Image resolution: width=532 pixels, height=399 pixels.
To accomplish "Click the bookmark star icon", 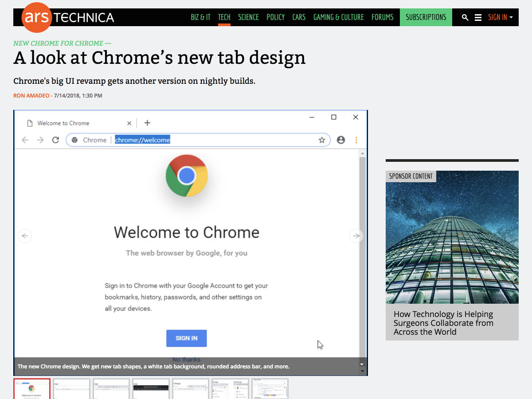I will coord(322,140).
